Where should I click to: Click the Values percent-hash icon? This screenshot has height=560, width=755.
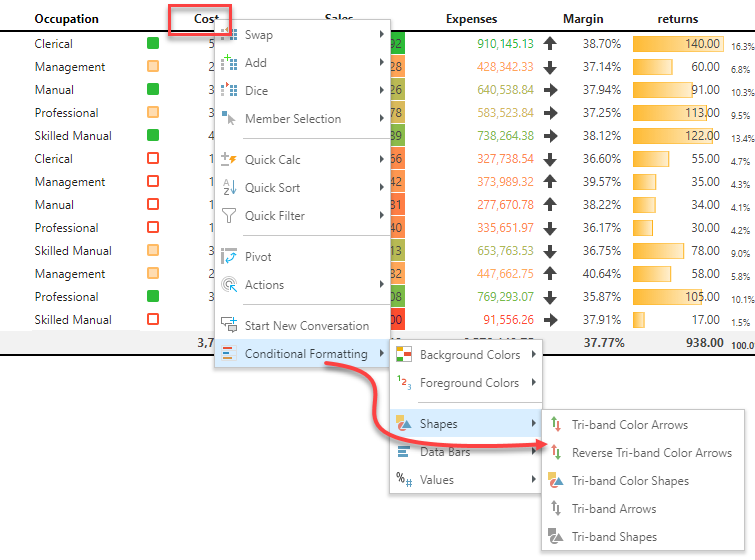pos(404,480)
